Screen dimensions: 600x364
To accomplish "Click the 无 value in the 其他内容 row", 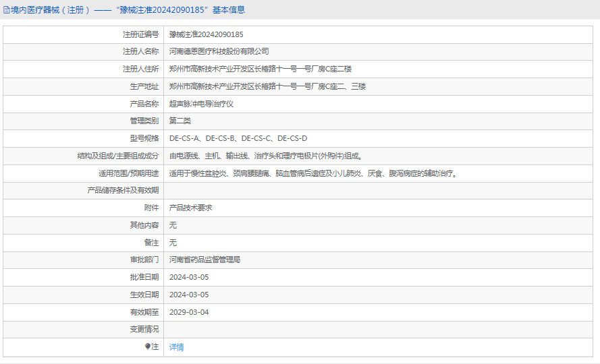I will (173, 225).
